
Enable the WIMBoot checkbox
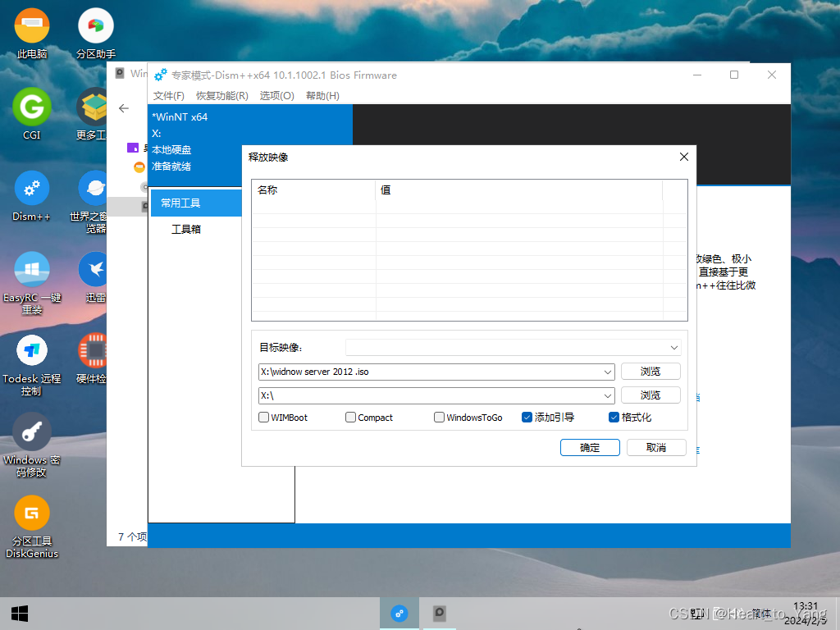(x=264, y=418)
